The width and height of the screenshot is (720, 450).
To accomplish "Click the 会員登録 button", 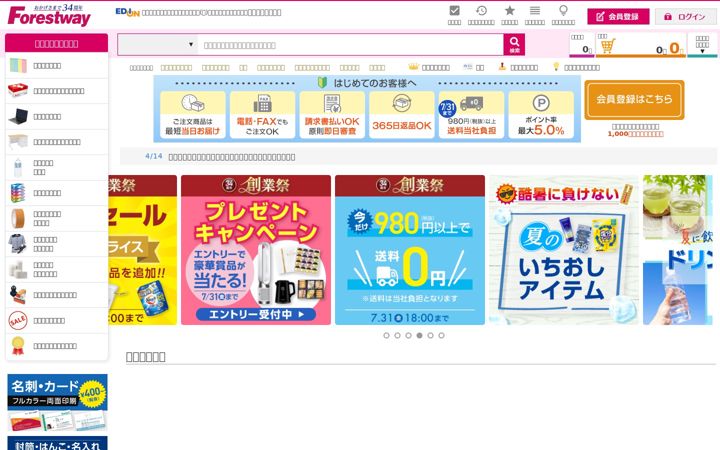I will click(618, 17).
